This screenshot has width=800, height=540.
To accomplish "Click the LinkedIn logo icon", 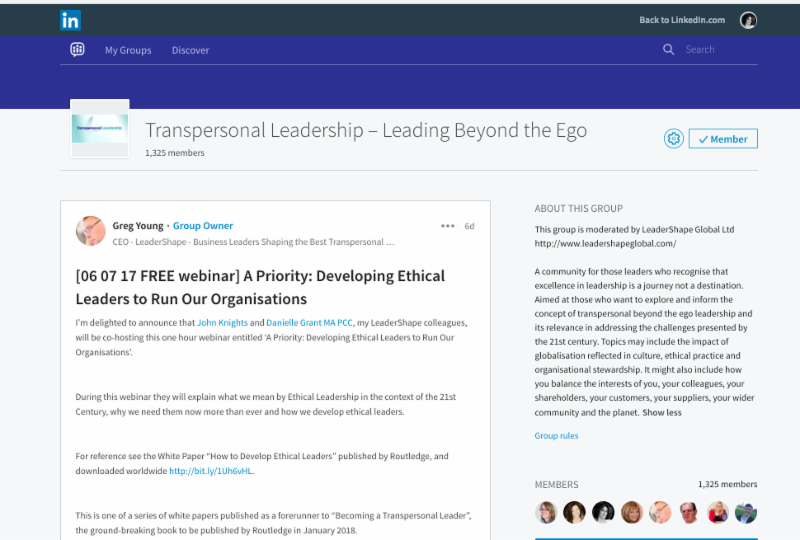I will (70, 20).
